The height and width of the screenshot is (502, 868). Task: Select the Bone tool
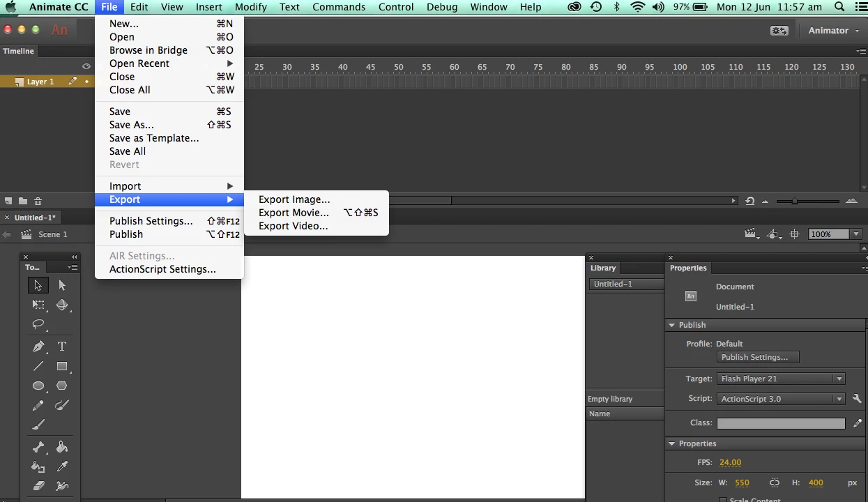point(38,448)
